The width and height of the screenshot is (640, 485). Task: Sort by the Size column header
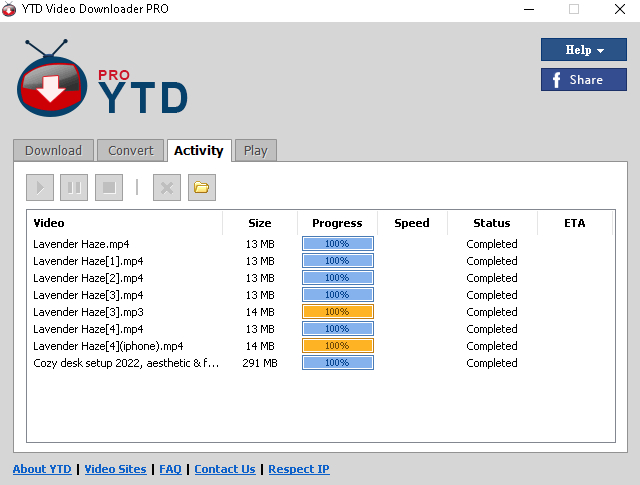(260, 223)
